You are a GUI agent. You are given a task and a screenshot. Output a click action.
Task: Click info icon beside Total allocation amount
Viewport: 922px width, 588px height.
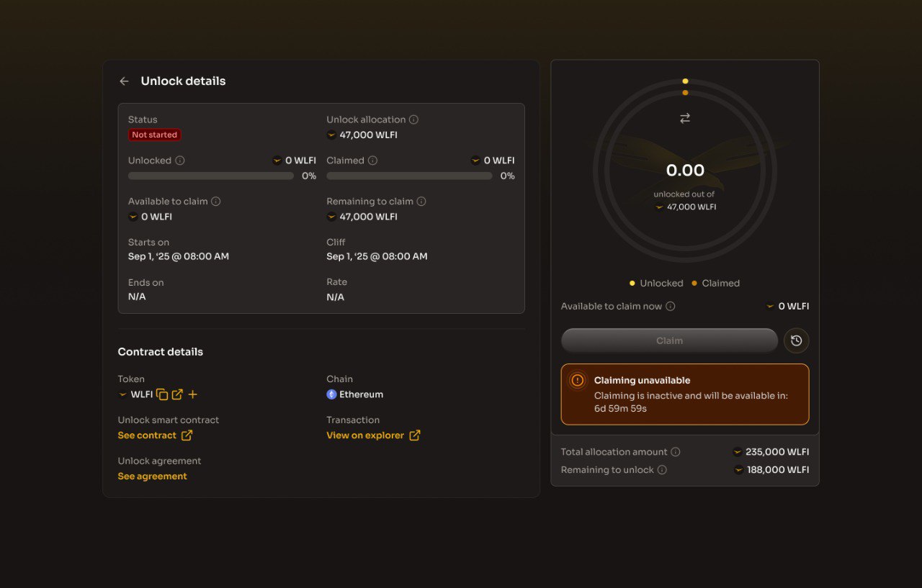(x=676, y=452)
